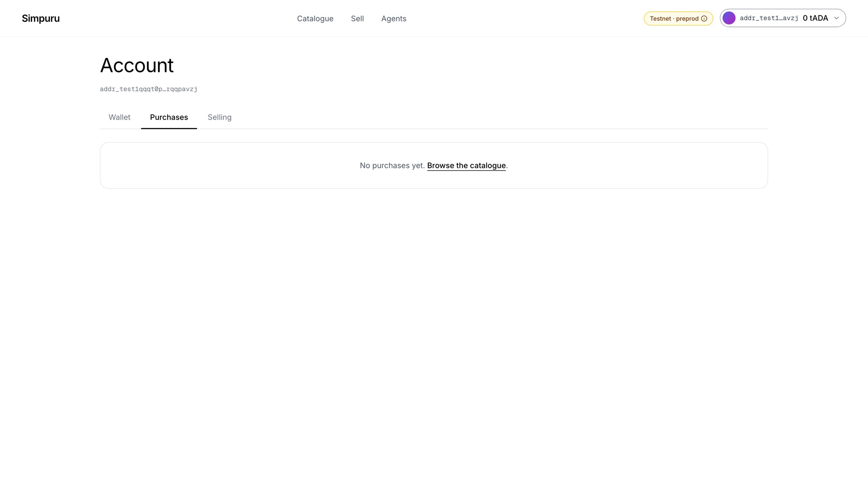Switch to the Wallet tab
The height and width of the screenshot is (488, 868).
(119, 117)
